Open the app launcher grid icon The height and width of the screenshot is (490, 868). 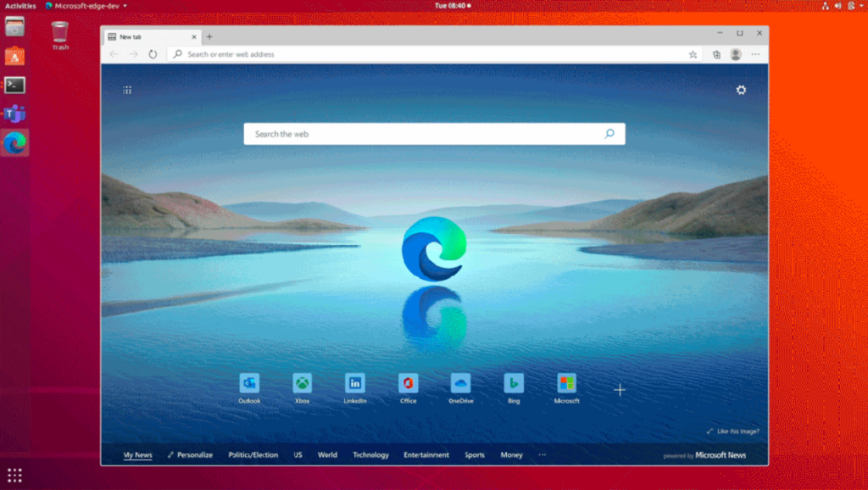pyautogui.click(x=127, y=90)
